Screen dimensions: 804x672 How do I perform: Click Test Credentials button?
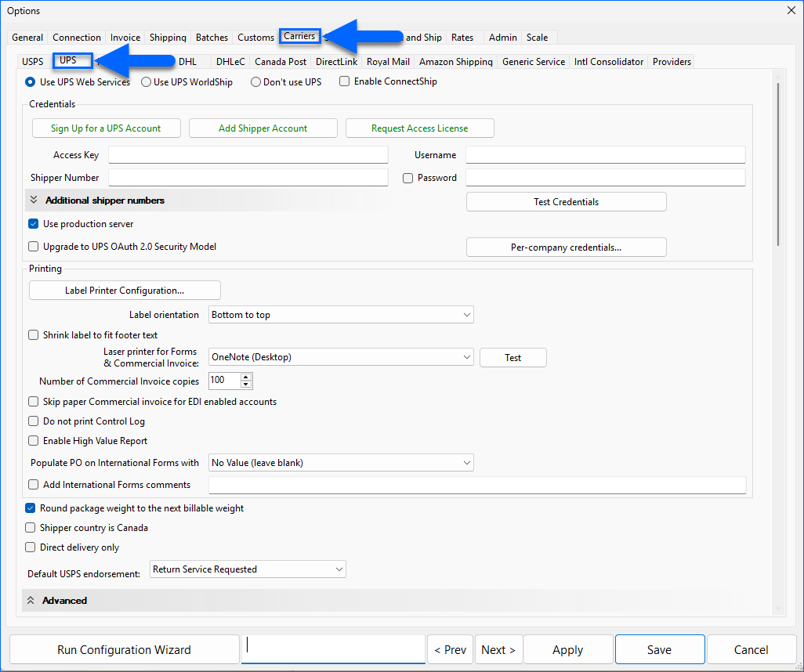pyautogui.click(x=567, y=202)
